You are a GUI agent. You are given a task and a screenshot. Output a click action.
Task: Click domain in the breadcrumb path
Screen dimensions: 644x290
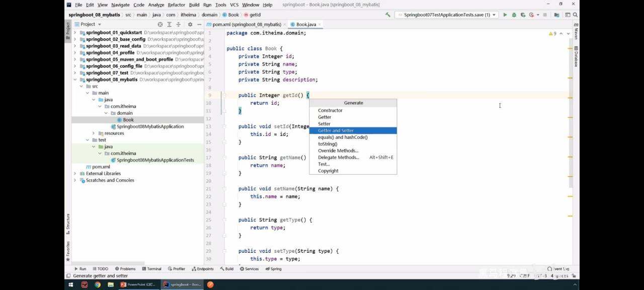tap(209, 15)
